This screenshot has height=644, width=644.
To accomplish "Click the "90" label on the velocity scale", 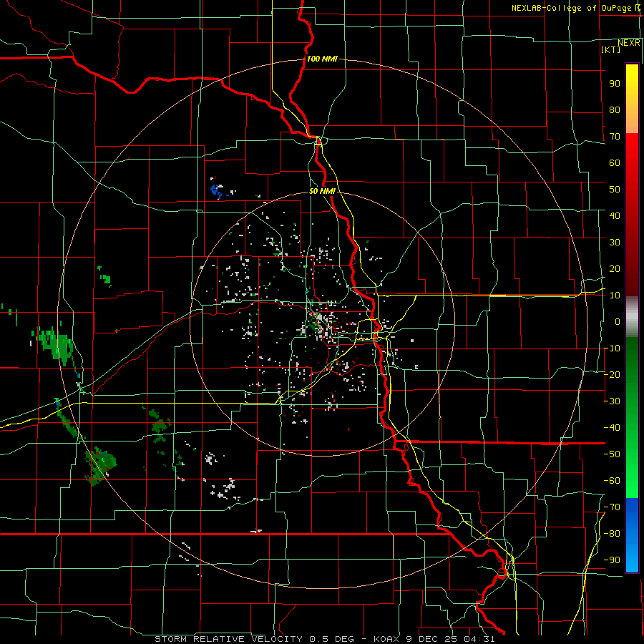I will coord(615,84).
